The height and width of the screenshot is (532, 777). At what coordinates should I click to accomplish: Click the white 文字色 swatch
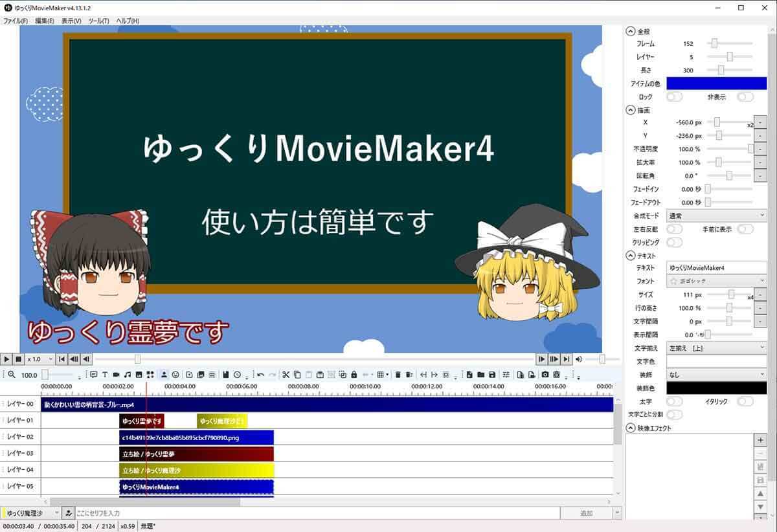[x=717, y=361]
